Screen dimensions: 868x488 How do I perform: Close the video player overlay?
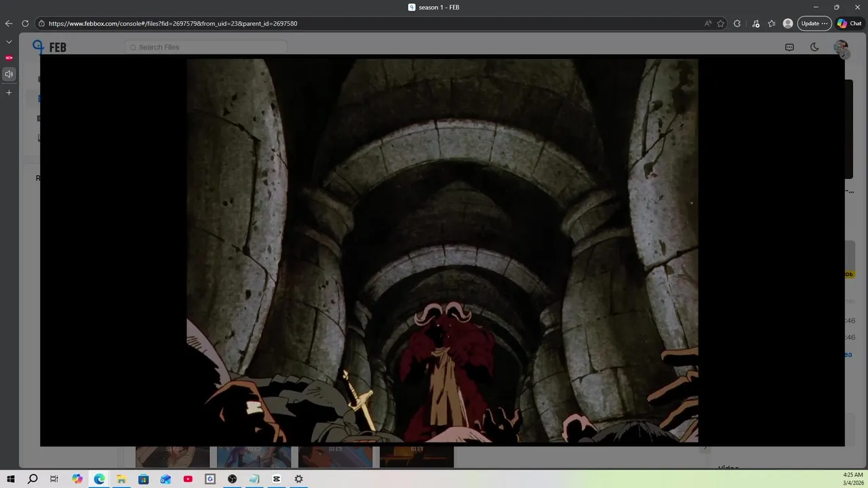click(x=844, y=55)
